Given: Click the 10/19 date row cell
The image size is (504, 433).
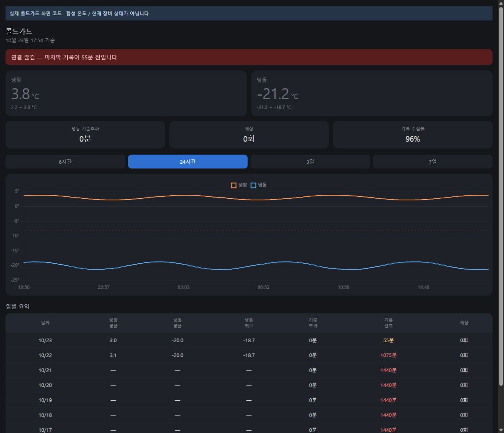Looking at the screenshot, I should coord(45,400).
